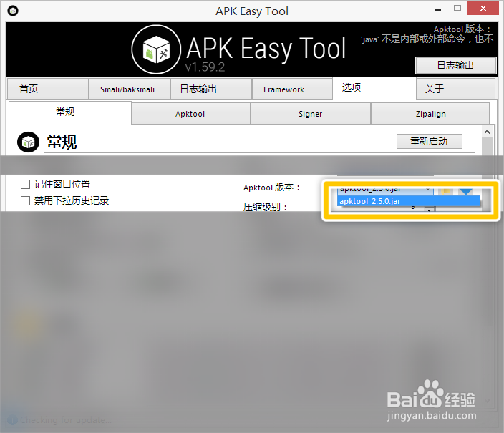
Task: Click the scrollbar up arrow
Action: point(487,132)
